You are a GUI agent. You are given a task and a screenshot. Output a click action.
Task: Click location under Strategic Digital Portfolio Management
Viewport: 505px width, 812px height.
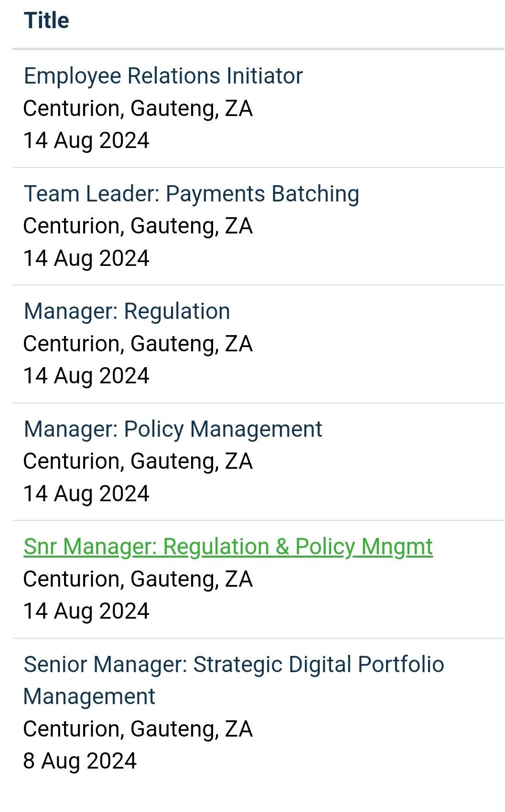tap(138, 729)
